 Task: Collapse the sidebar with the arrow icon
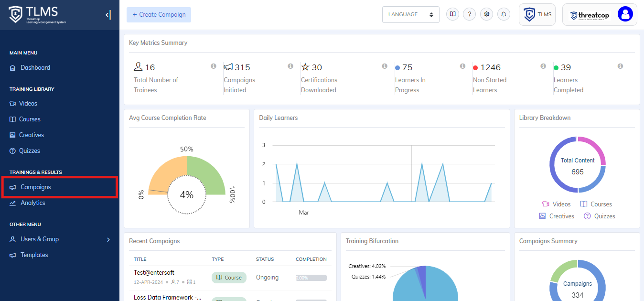click(108, 15)
